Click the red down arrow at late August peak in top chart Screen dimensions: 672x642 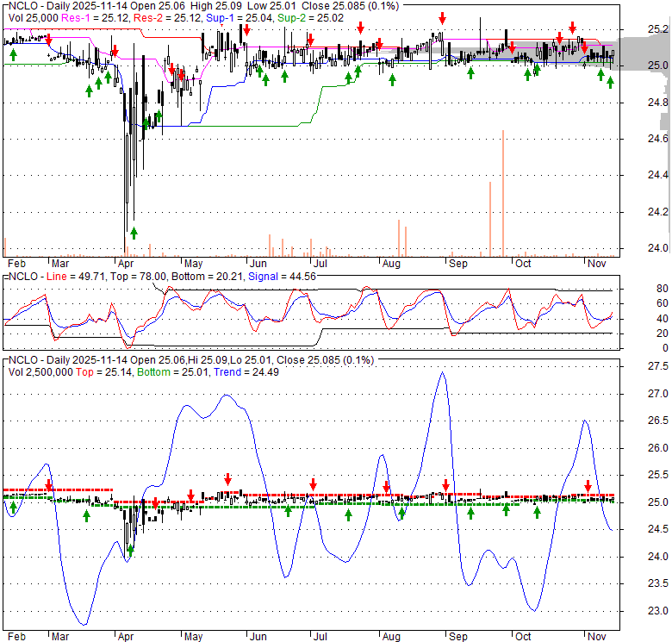click(x=442, y=18)
